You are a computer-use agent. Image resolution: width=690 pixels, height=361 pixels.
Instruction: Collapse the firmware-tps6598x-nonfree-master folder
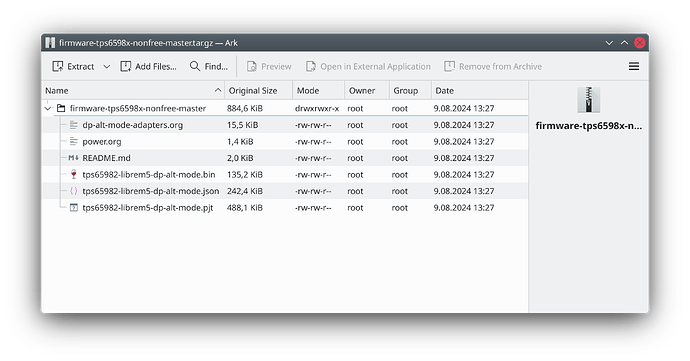[x=48, y=108]
